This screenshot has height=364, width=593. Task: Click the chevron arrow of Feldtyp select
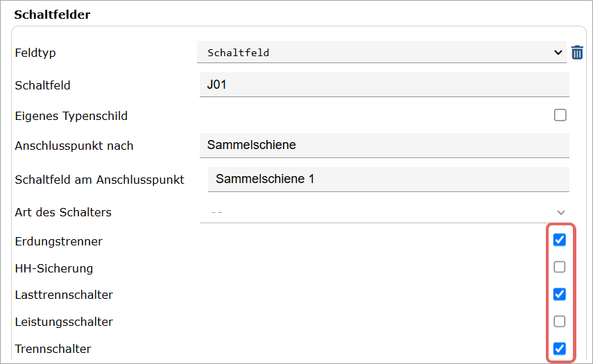point(558,53)
